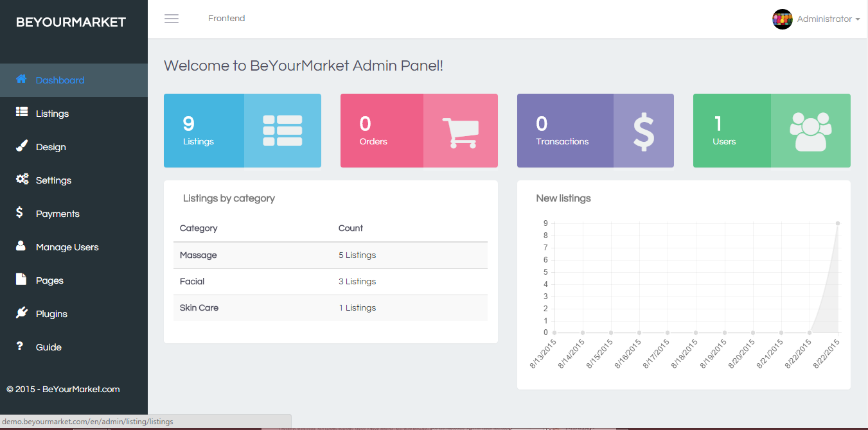
Task: Click the 8/18/2015 chart axis label
Action: point(685,354)
